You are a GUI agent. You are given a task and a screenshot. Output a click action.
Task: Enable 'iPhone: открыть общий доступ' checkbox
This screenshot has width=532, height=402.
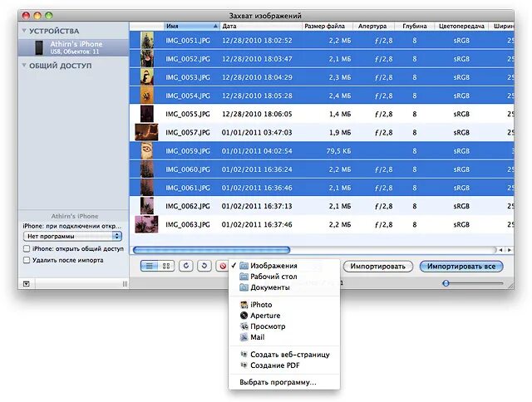tap(27, 249)
